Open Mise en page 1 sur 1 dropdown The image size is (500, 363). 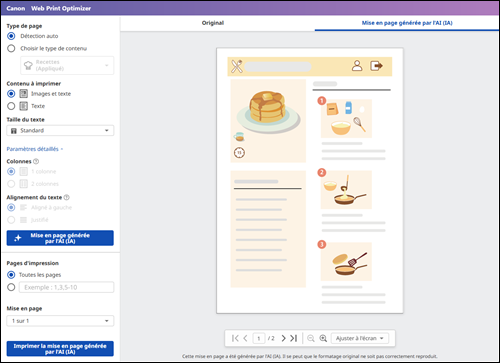click(x=60, y=321)
